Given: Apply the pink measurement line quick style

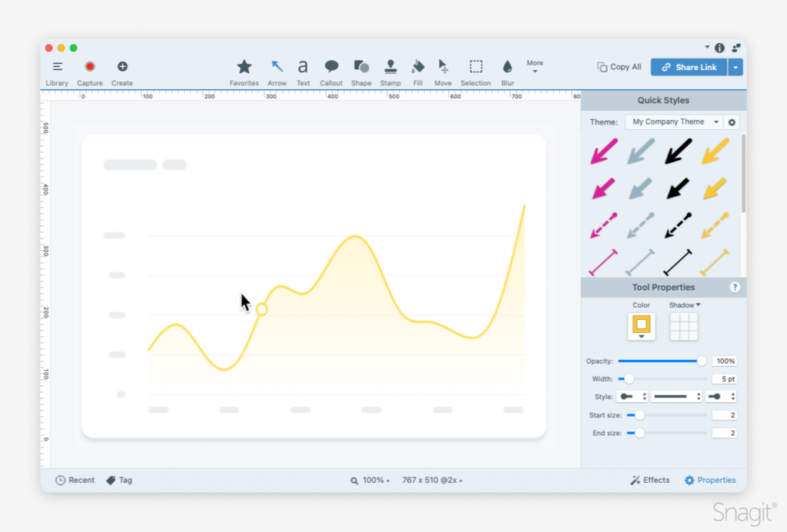Looking at the screenshot, I should [603, 262].
